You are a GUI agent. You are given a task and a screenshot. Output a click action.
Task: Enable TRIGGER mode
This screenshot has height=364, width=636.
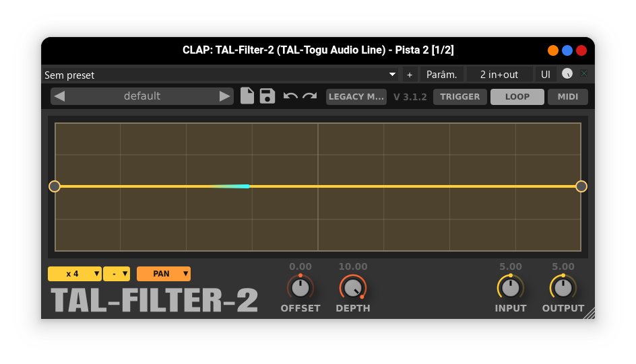click(460, 97)
